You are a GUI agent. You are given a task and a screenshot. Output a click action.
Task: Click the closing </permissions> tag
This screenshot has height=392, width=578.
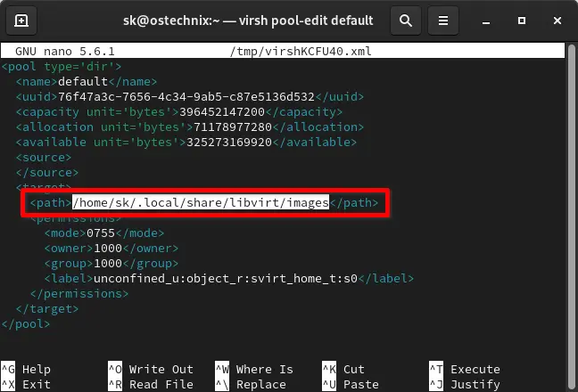79,294
